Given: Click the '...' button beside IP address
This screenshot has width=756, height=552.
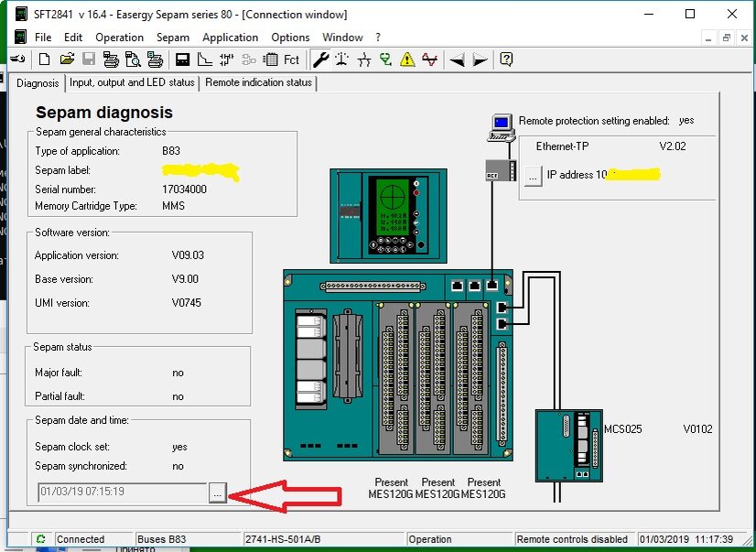Looking at the screenshot, I should [x=533, y=177].
